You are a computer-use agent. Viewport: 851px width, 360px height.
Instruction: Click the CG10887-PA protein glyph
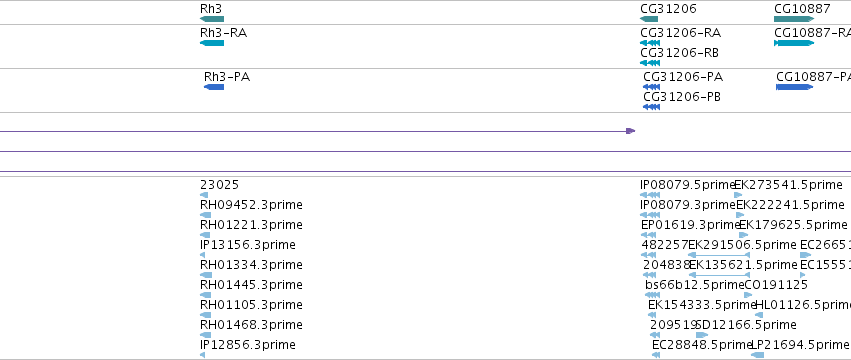795,87
